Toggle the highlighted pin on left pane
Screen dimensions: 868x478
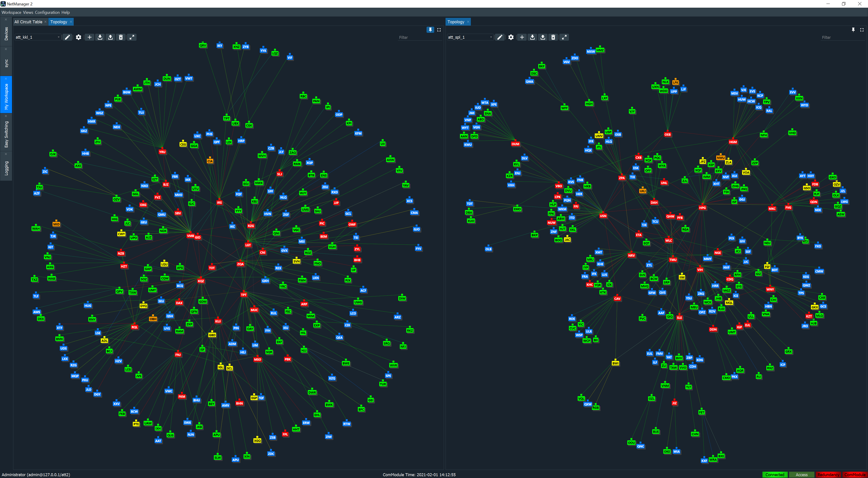tap(430, 30)
